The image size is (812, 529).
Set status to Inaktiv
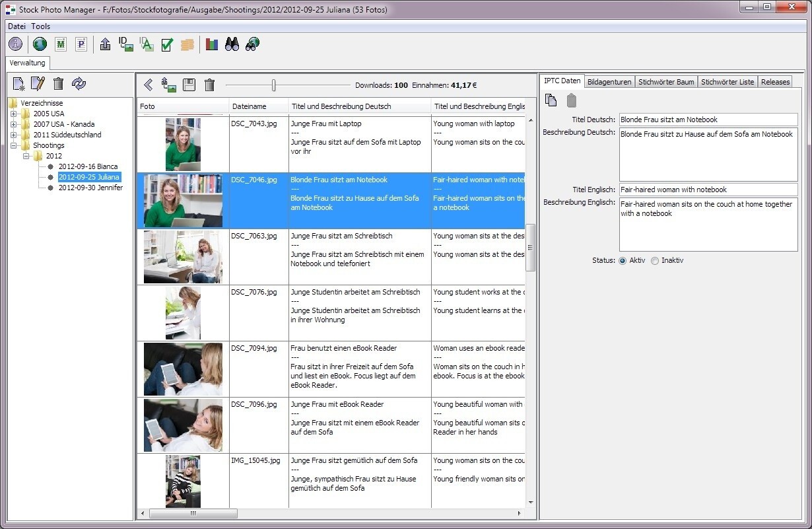(x=654, y=260)
